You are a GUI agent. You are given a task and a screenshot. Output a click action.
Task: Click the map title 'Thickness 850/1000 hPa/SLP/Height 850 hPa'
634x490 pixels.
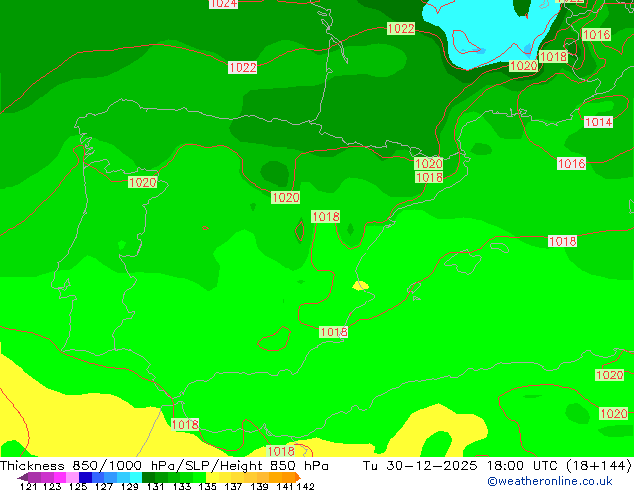tap(164, 466)
